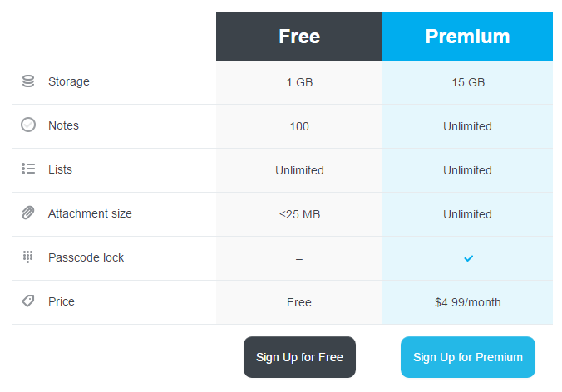
Task: Click the 1 GB Free storage cell
Action: (x=299, y=82)
